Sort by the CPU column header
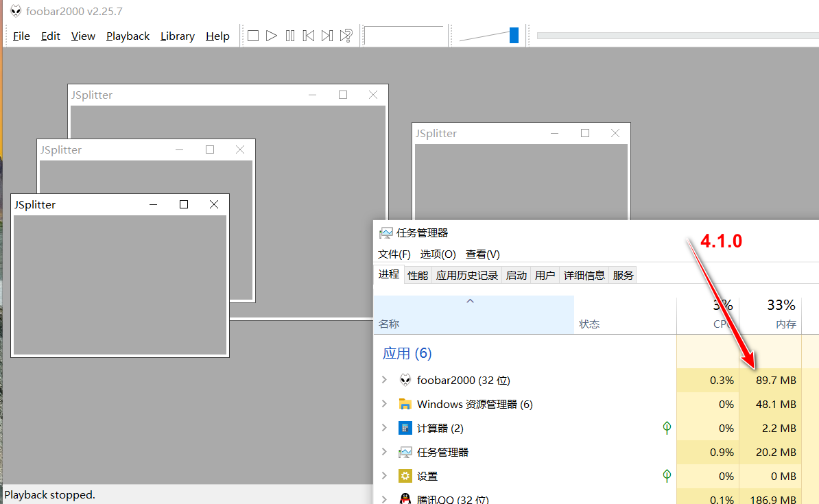819x504 pixels. [x=708, y=315]
